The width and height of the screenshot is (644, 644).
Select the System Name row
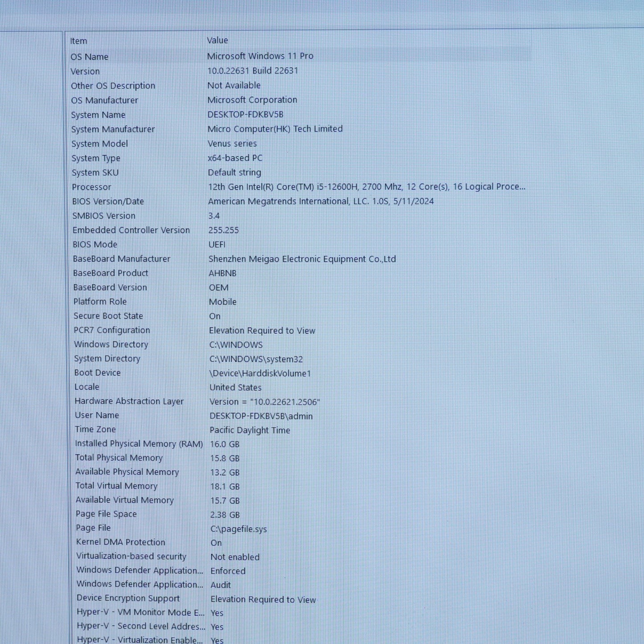[x=299, y=115]
